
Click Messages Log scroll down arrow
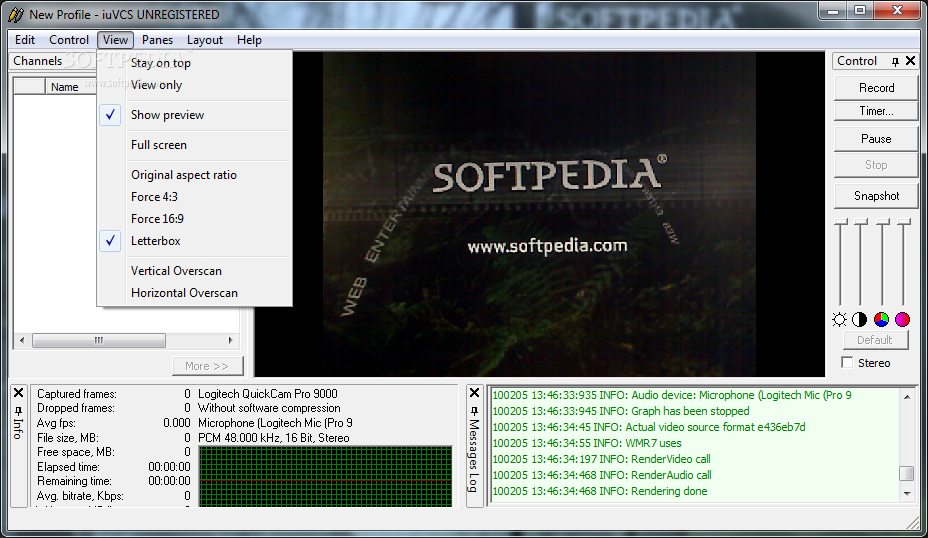pyautogui.click(x=907, y=494)
